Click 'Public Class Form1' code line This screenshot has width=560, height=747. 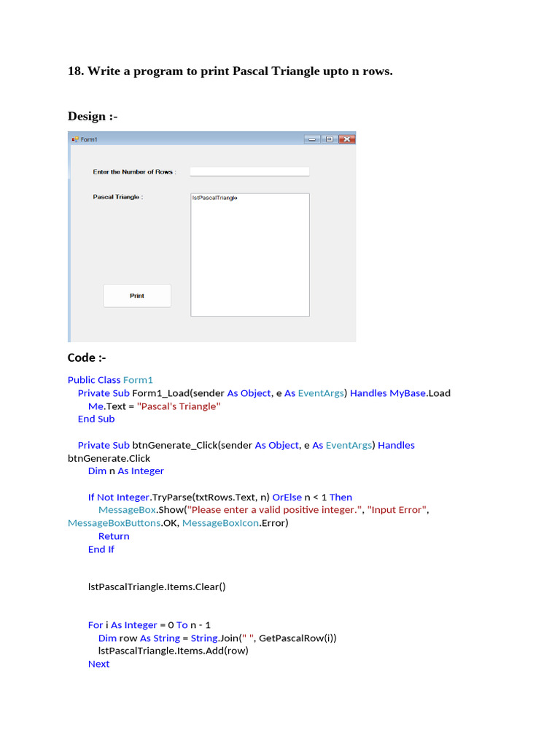click(110, 380)
